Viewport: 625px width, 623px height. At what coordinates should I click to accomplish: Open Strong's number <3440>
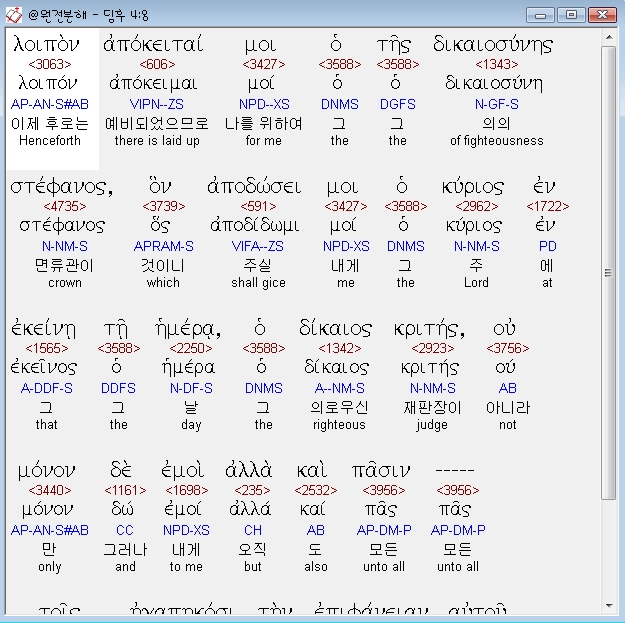pos(50,490)
